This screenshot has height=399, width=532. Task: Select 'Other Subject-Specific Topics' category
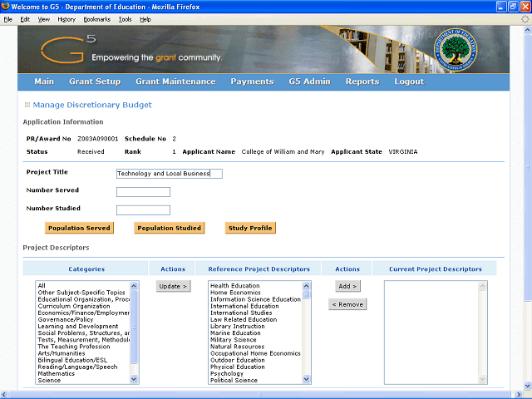pyautogui.click(x=81, y=293)
